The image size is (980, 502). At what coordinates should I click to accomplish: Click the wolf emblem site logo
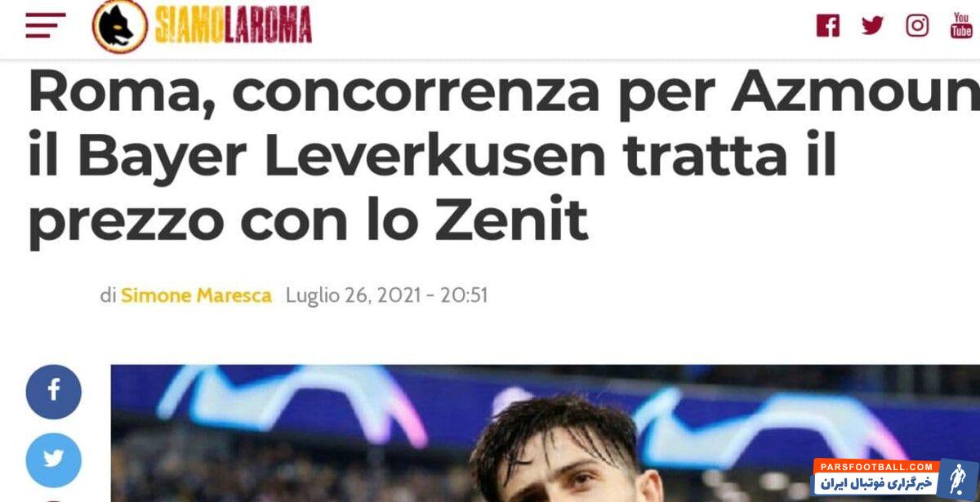click(x=119, y=25)
